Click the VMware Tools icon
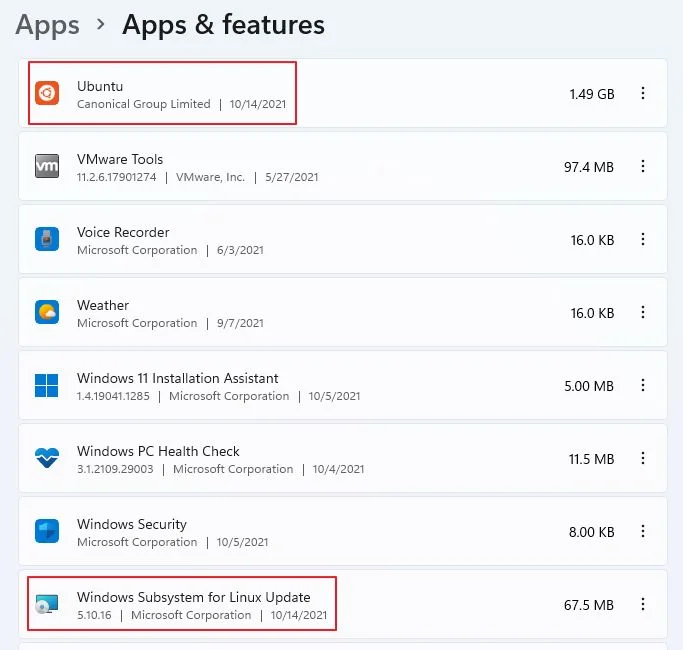The image size is (683, 650). (47, 166)
